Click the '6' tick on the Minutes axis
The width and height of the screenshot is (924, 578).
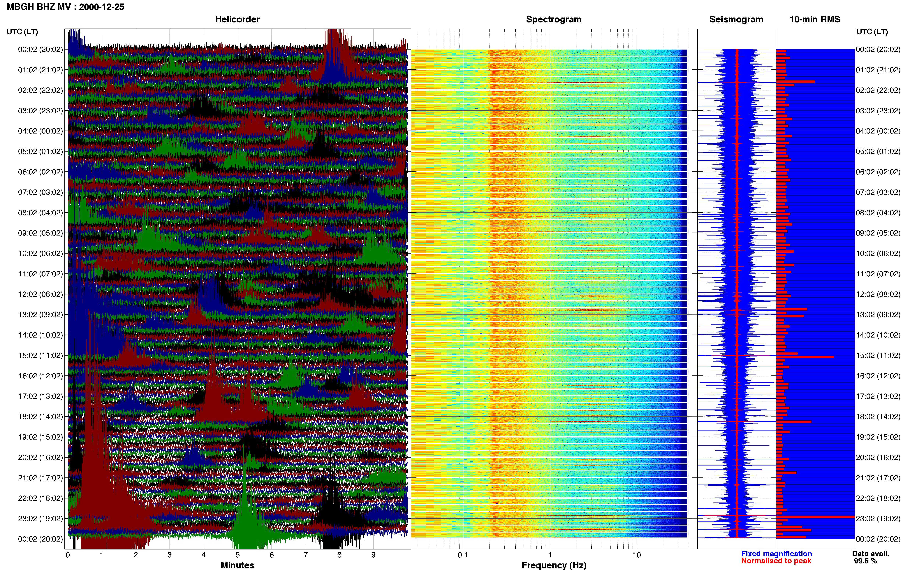(x=272, y=555)
